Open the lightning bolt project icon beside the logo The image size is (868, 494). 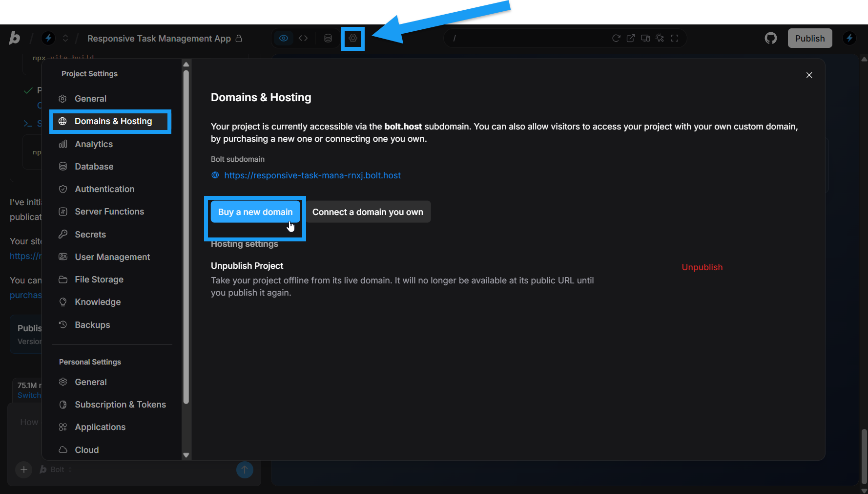point(48,38)
